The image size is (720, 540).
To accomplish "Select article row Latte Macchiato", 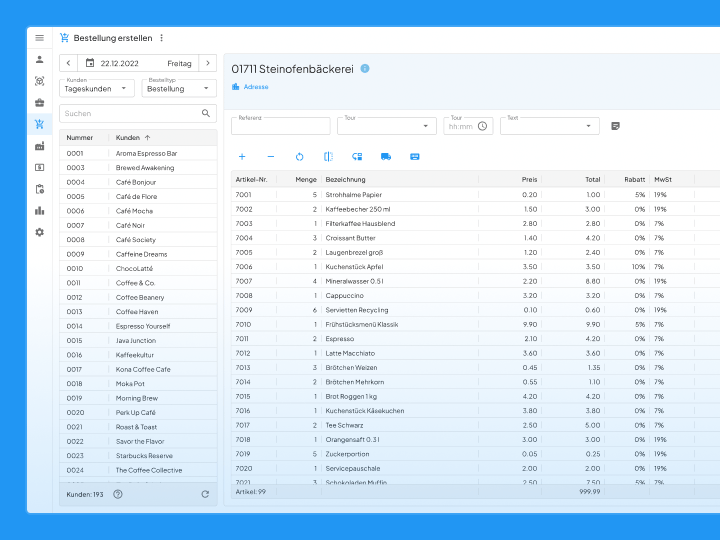I will click(475, 354).
